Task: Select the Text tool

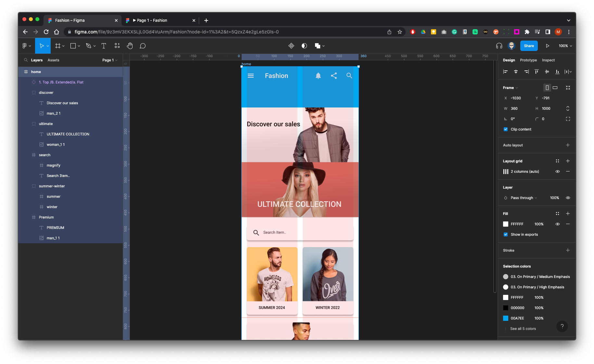Action: click(x=104, y=46)
